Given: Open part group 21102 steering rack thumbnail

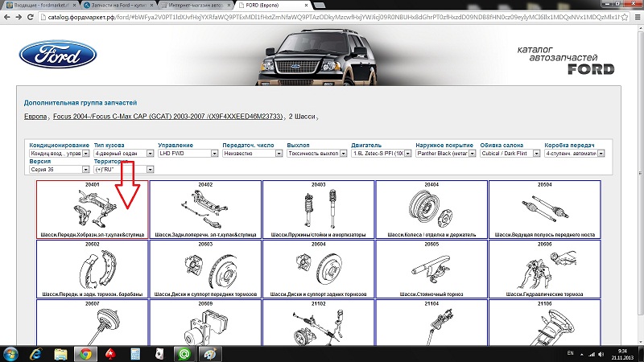Looking at the screenshot, I should (318, 323).
